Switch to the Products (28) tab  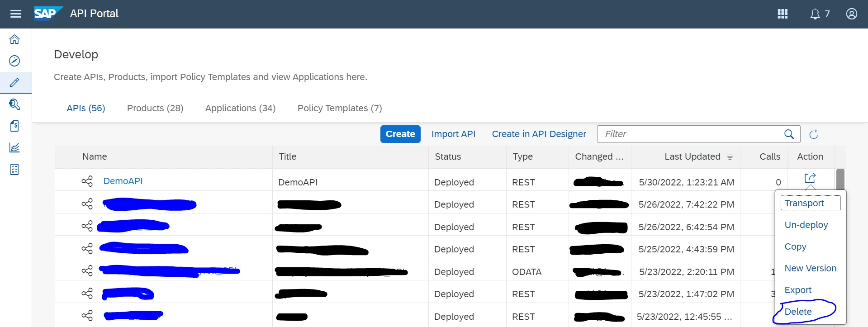(x=155, y=108)
